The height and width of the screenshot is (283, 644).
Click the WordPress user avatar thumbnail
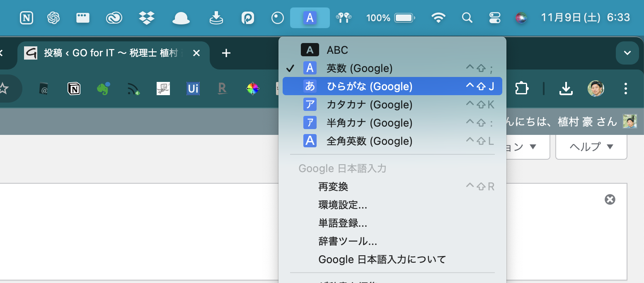coord(630,121)
